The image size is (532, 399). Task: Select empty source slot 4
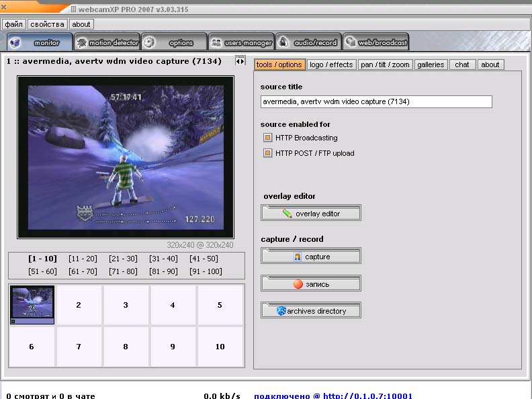[173, 305]
